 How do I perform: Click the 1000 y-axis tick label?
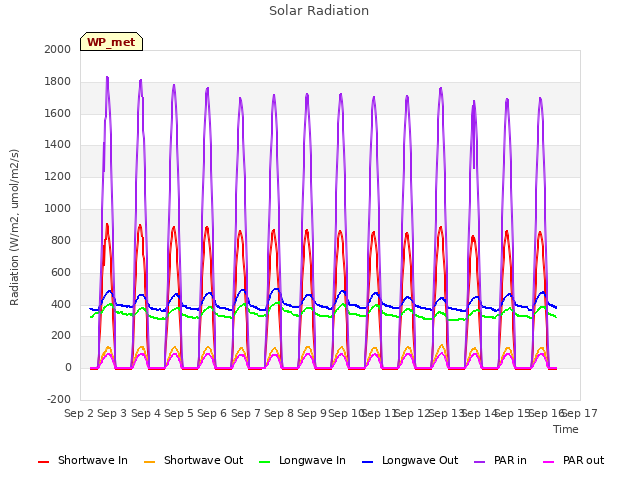pyautogui.click(x=58, y=208)
